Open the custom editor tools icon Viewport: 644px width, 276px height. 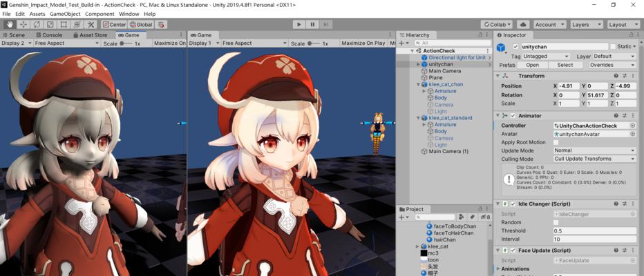[91, 25]
